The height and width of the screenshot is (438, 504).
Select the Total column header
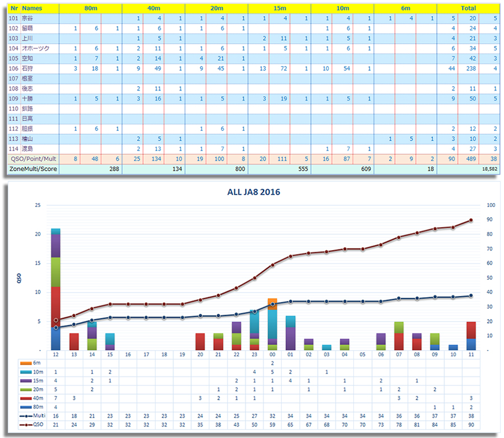coord(468,8)
